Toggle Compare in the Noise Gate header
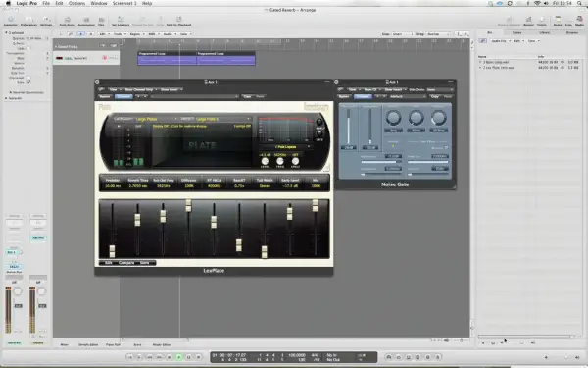588x368 pixels. click(x=363, y=96)
